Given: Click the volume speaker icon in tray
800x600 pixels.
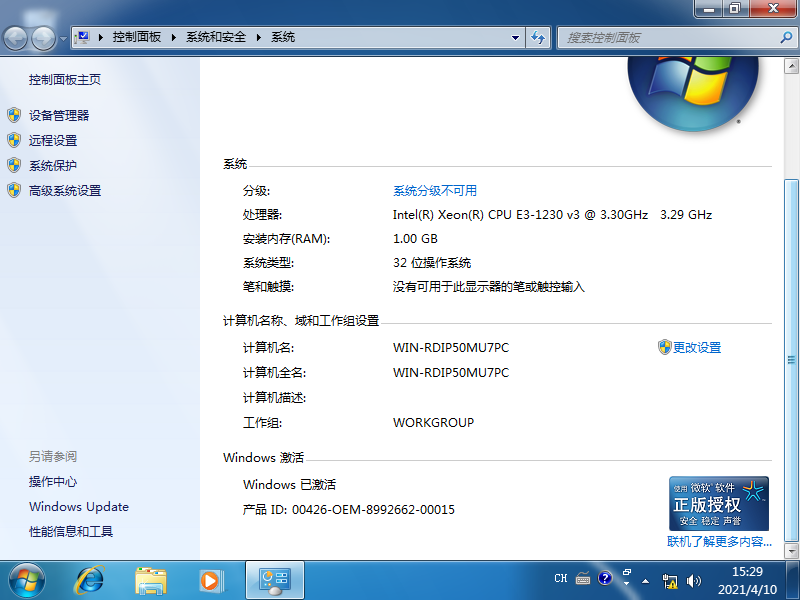Looking at the screenshot, I should point(692,579).
